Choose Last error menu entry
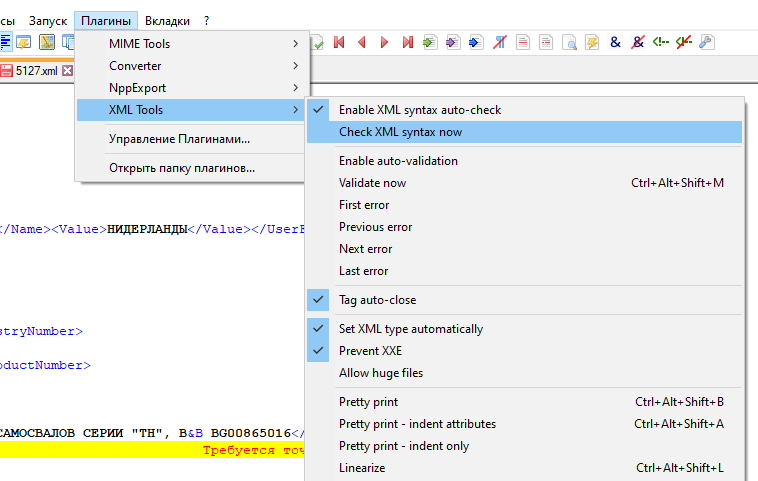Screen dimensions: 758x481 tap(525, 271)
